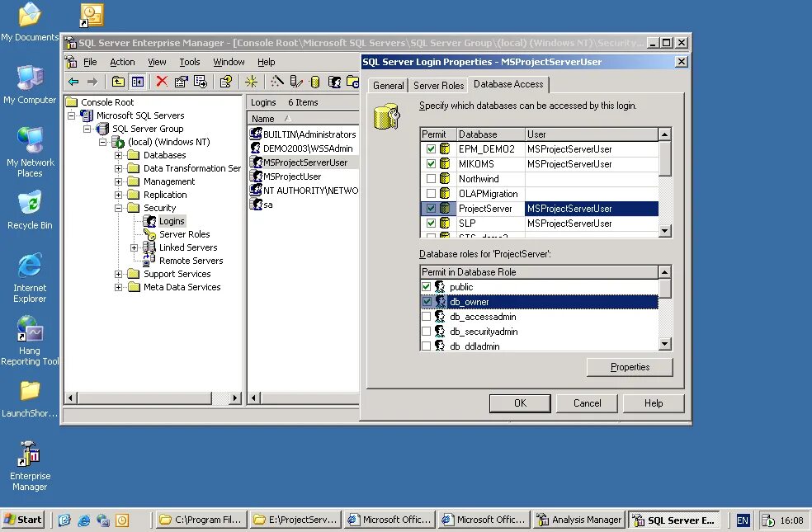Click the Export List toolbar icon
This screenshot has height=532, width=812.
[200, 82]
